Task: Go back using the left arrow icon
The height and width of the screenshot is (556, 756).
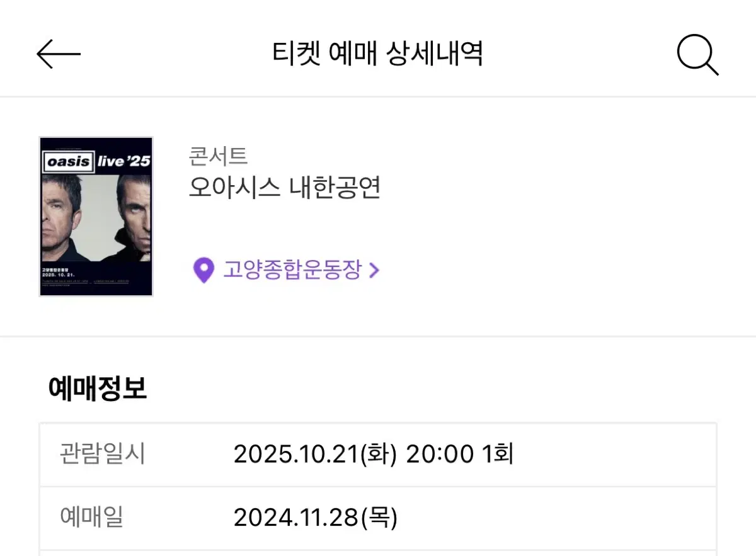Action: coord(59,54)
